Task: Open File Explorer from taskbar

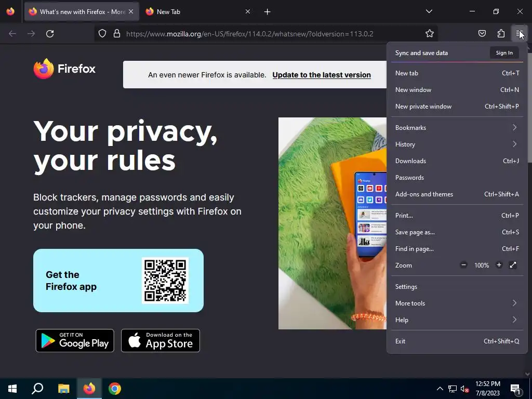Action: pos(63,389)
